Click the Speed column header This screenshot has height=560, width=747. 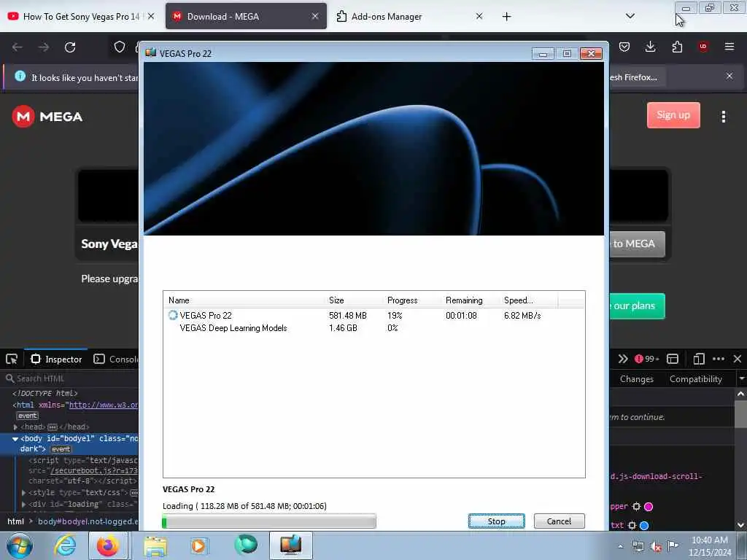[x=529, y=300]
